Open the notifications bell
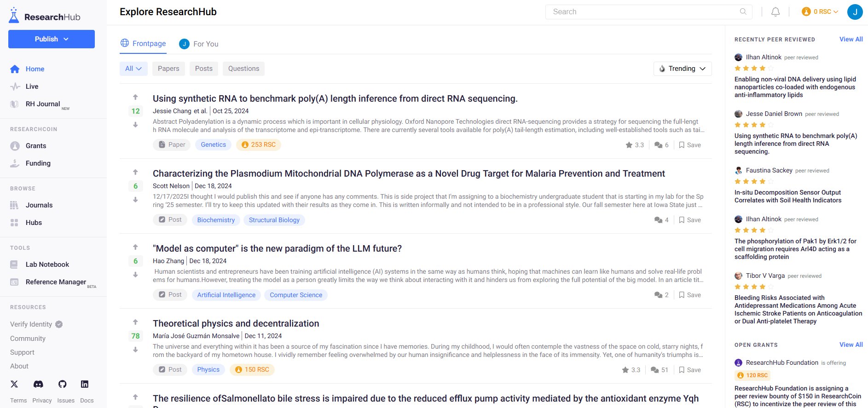 (775, 12)
